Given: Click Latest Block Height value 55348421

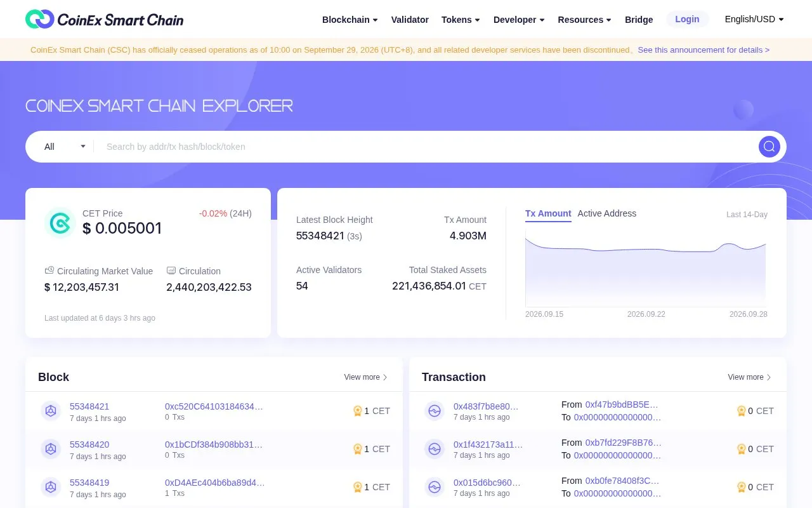Looking at the screenshot, I should 320,236.
